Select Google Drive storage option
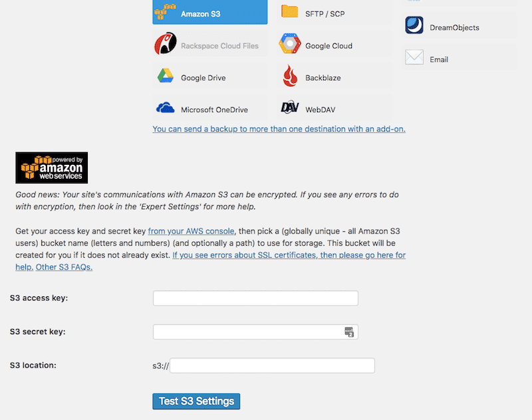 210,76
